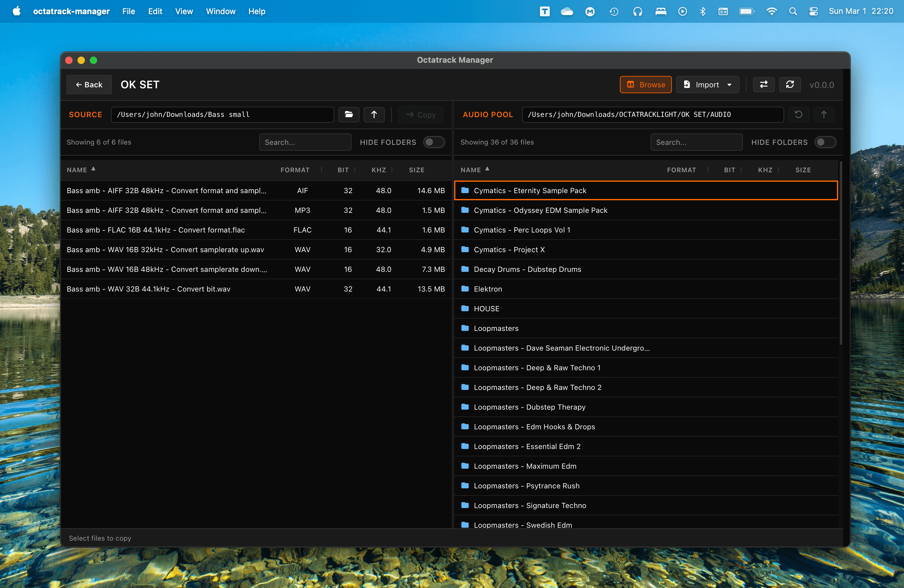Open the File menu
904x588 pixels.
129,11
